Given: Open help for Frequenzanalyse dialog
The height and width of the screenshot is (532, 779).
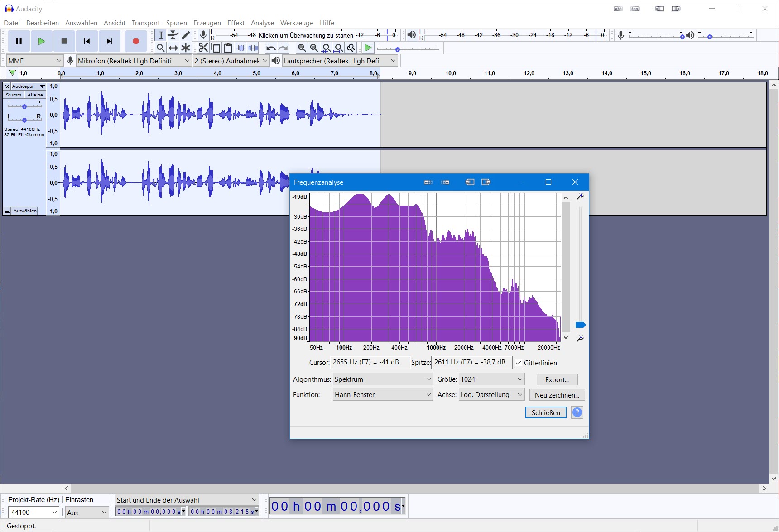Looking at the screenshot, I should (577, 412).
